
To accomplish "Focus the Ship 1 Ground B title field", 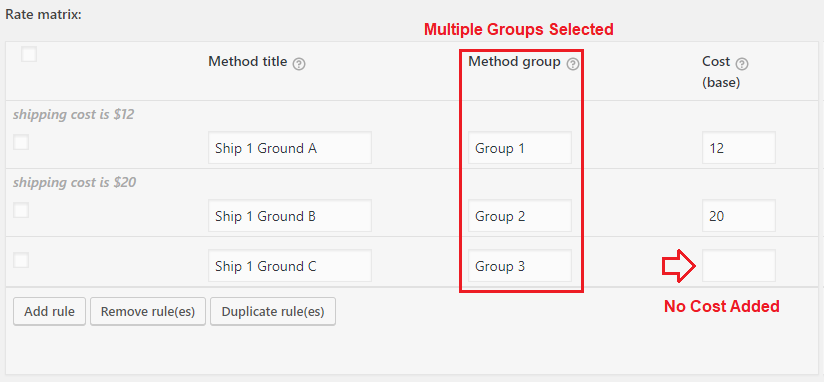I will tap(290, 215).
